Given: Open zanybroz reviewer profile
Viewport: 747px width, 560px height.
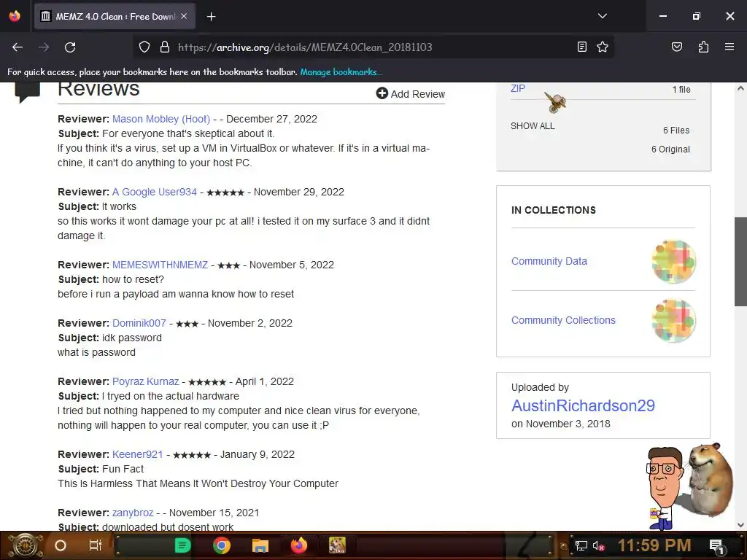Looking at the screenshot, I should click(x=133, y=513).
